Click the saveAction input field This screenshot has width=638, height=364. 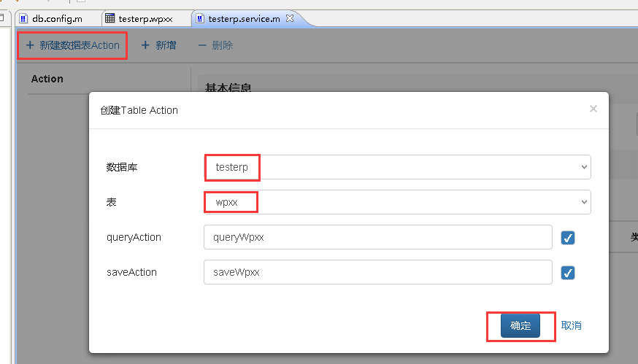(378, 272)
